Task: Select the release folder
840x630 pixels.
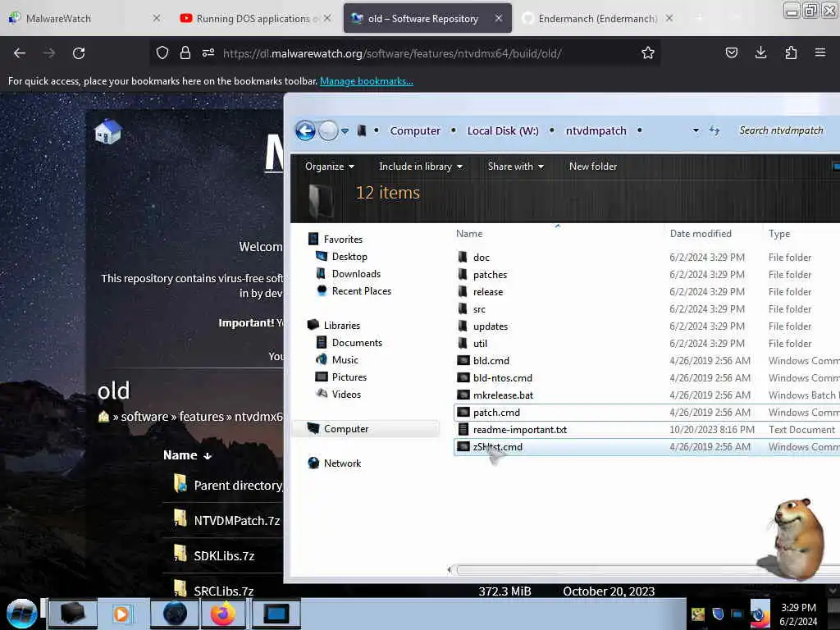Action: [x=488, y=292]
